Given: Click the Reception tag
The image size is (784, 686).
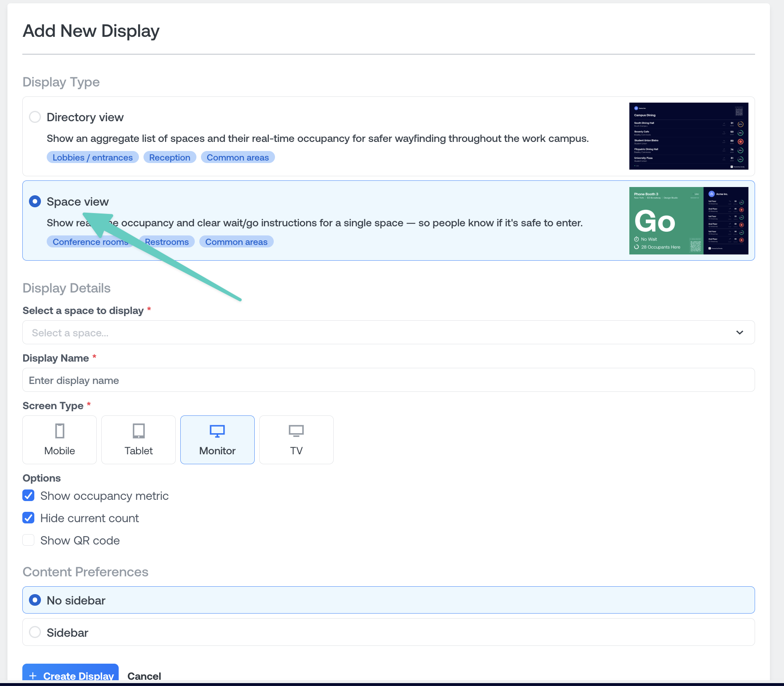Looking at the screenshot, I should click(x=170, y=157).
